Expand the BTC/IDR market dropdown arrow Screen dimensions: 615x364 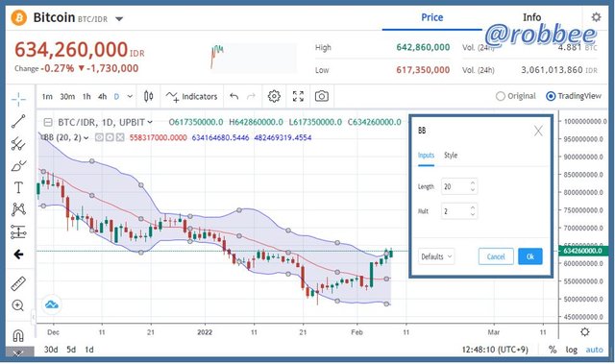(119, 19)
